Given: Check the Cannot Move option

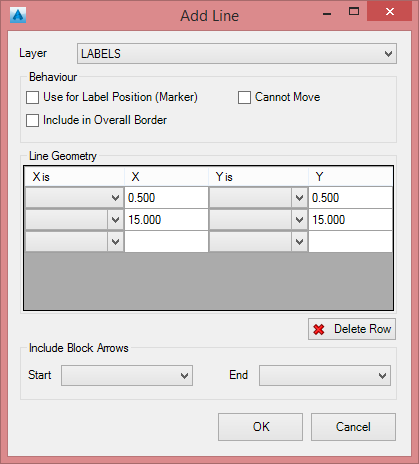Looking at the screenshot, I should pyautogui.click(x=244, y=98).
